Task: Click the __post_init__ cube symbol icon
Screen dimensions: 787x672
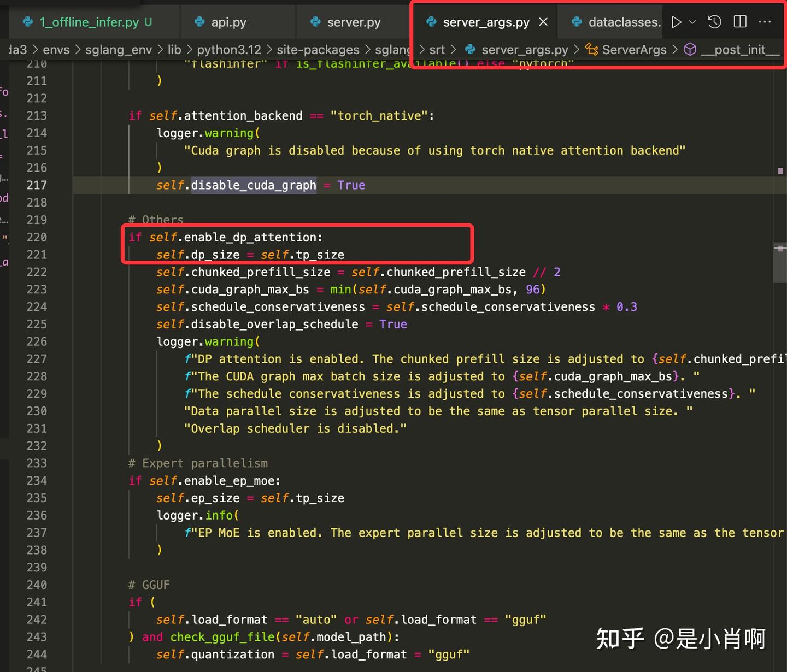Action: click(x=690, y=49)
